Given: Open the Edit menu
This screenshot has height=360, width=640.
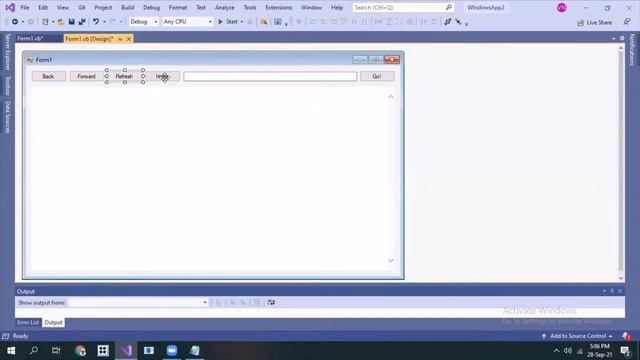Looking at the screenshot, I should coord(43,7).
